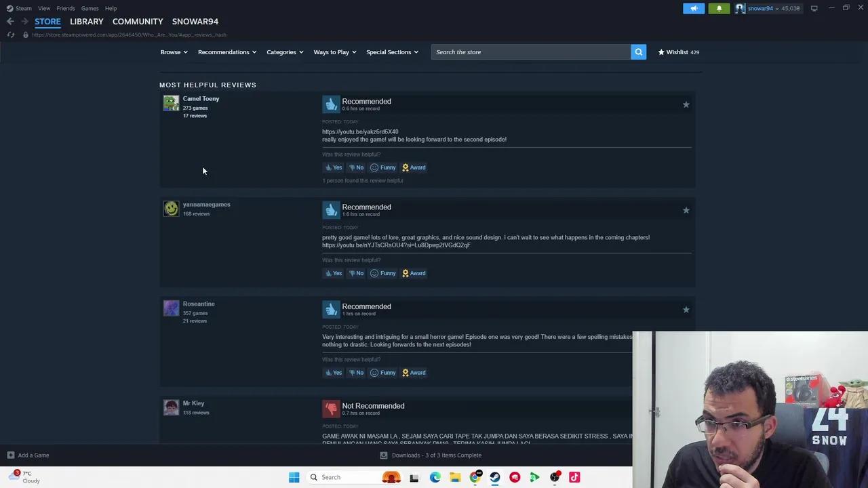
Task: Click the blue search magnifier button
Action: (x=638, y=52)
